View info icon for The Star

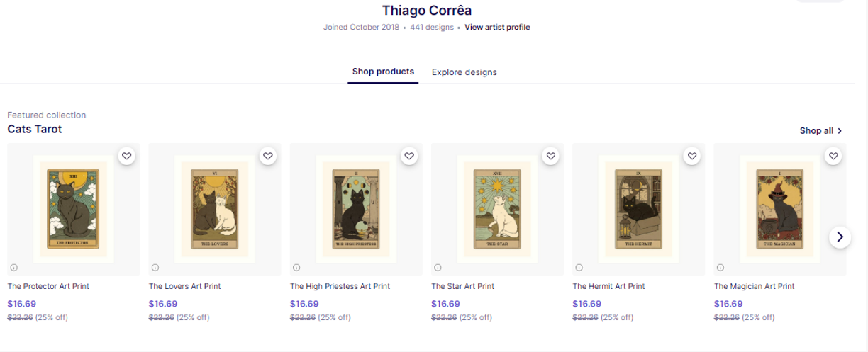438,267
